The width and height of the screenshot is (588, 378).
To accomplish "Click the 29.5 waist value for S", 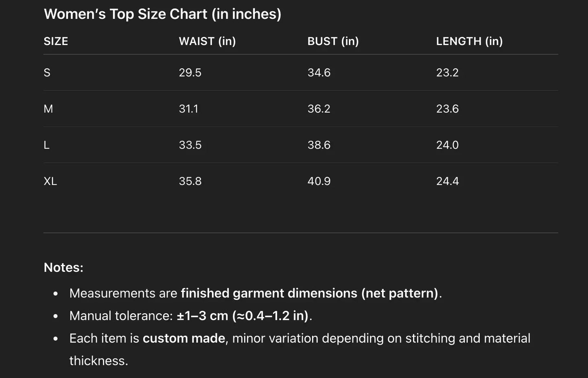I will coord(190,73).
